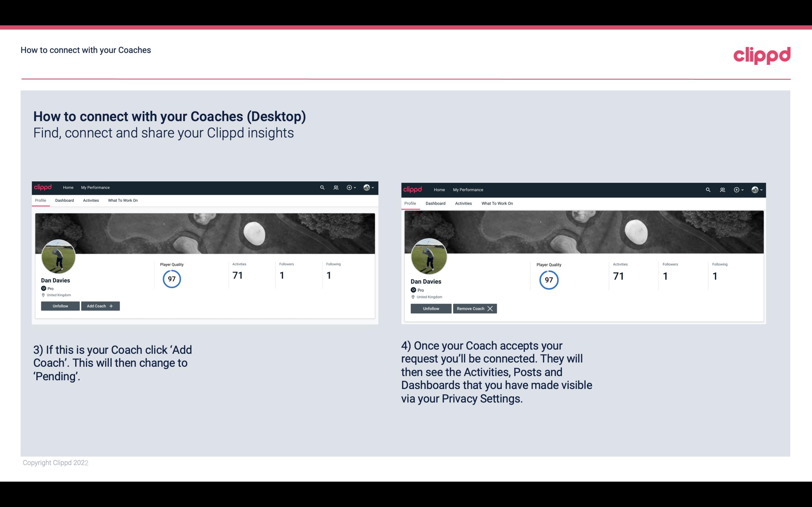Select the 'Dashboard' tab in left screenshot
This screenshot has width=812, height=507.
click(64, 200)
